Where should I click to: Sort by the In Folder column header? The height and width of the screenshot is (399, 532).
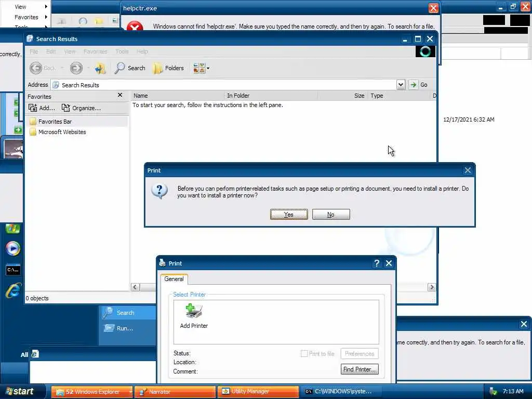click(x=271, y=96)
